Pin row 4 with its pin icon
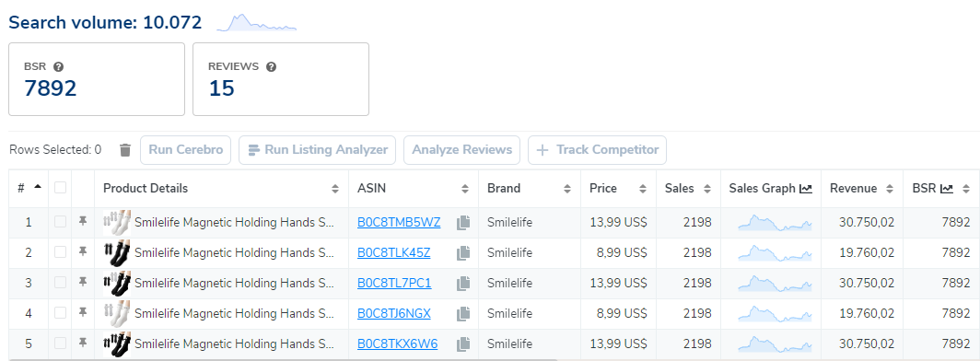 coord(83,313)
